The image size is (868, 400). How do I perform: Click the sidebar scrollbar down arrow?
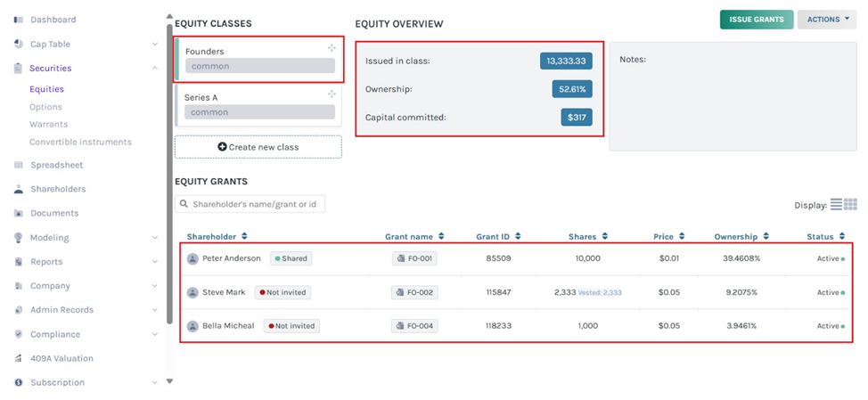pyautogui.click(x=170, y=381)
